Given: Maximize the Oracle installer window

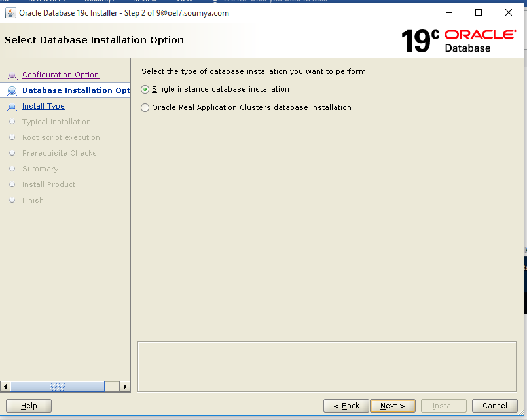Looking at the screenshot, I should pyautogui.click(x=479, y=13).
